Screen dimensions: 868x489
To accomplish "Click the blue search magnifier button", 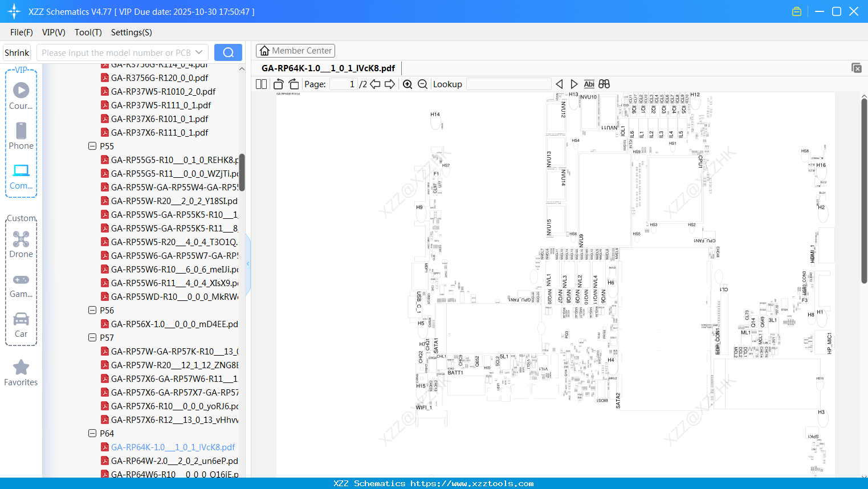I will 228,52.
